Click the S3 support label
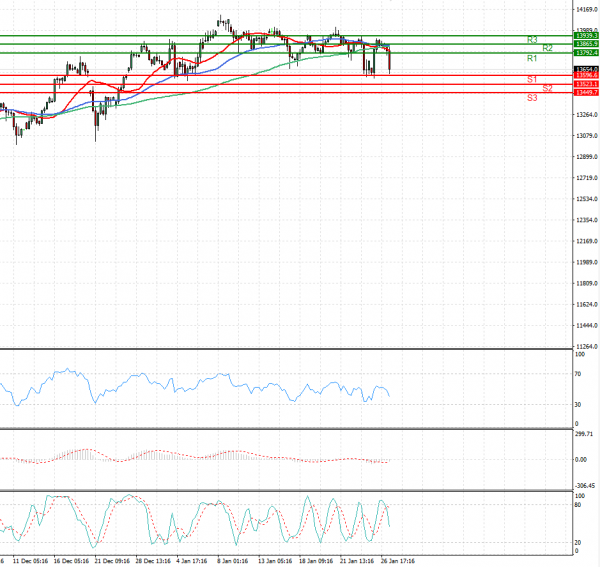This screenshot has width=600, height=567. (x=532, y=98)
